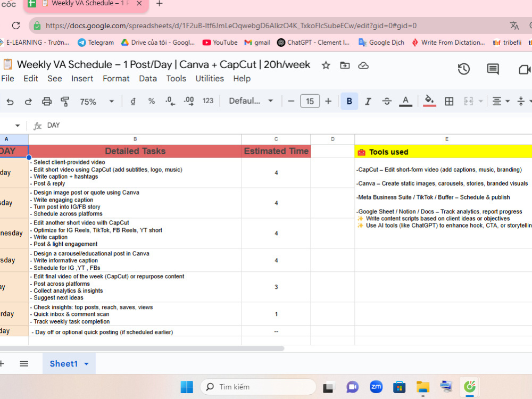Format as percent
Image resolution: width=532 pixels, height=399 pixels.
tap(152, 101)
